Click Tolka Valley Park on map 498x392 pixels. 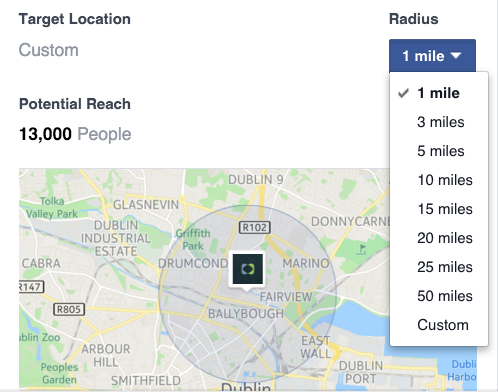coord(52,207)
